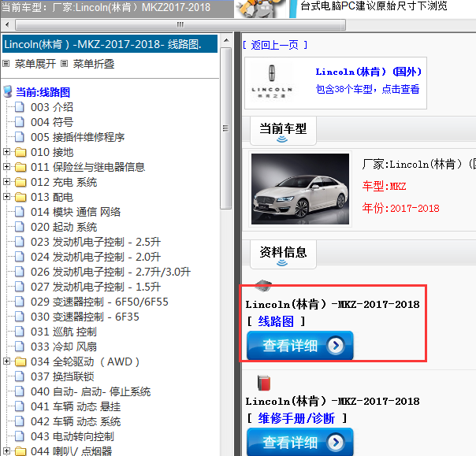Open the 维修手册/诊断 link
This screenshot has width=476, height=456.
pyautogui.click(x=296, y=418)
